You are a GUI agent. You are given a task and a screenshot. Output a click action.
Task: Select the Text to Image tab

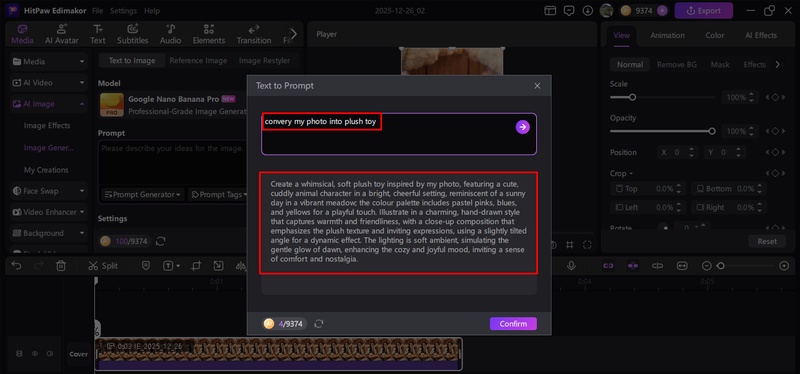click(x=132, y=61)
